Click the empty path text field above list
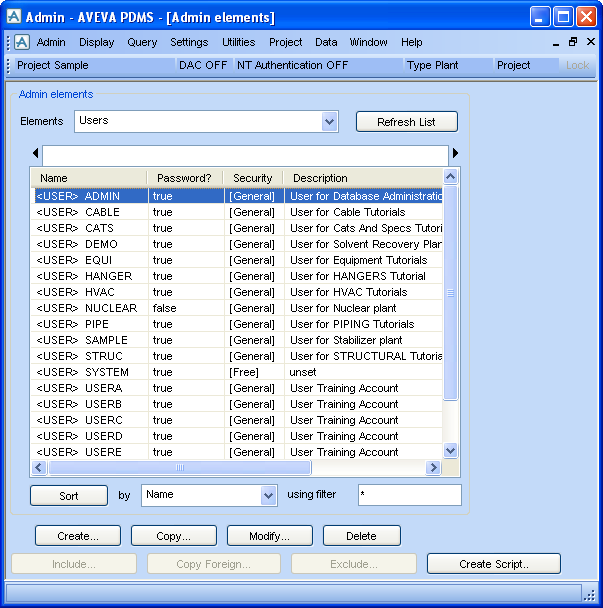Image resolution: width=603 pixels, height=608 pixels. pos(245,154)
